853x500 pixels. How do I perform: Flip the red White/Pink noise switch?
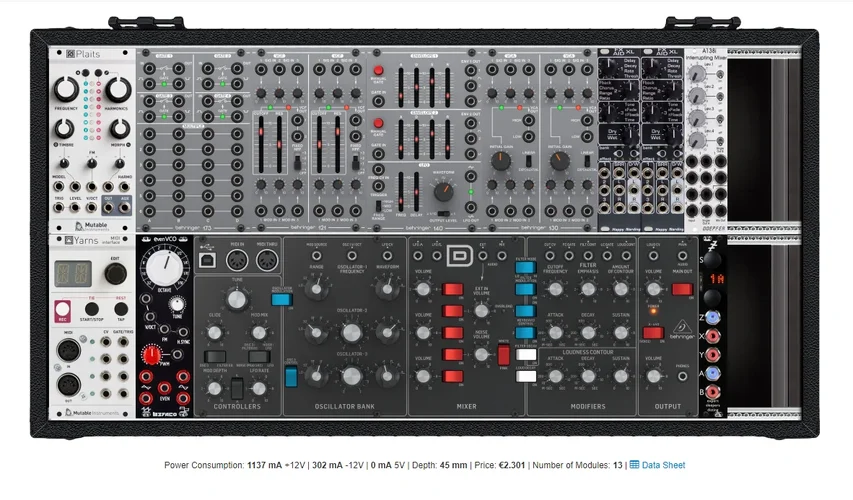click(x=504, y=355)
